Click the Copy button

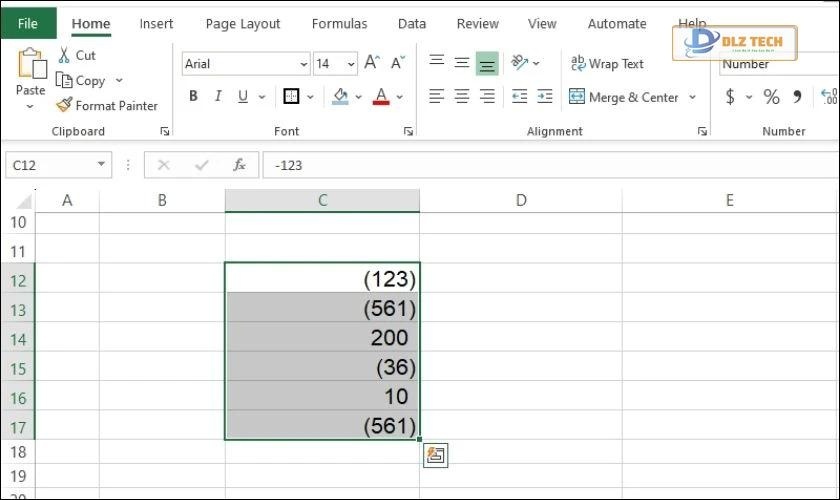[81, 80]
